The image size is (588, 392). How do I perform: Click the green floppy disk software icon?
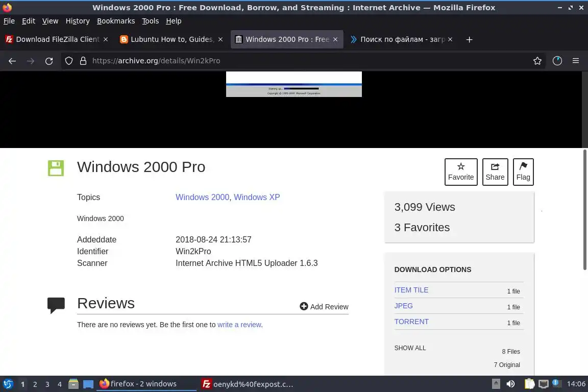[x=56, y=168]
